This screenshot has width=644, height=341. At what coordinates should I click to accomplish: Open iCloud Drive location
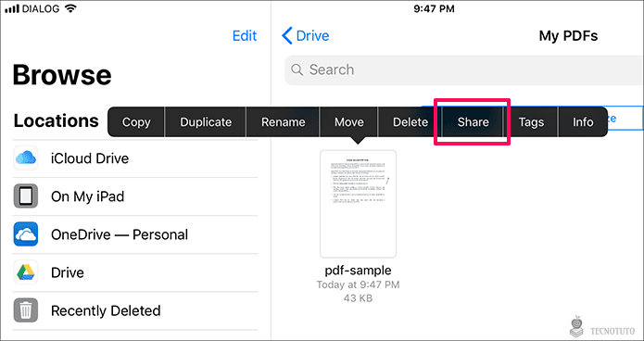[x=135, y=158]
